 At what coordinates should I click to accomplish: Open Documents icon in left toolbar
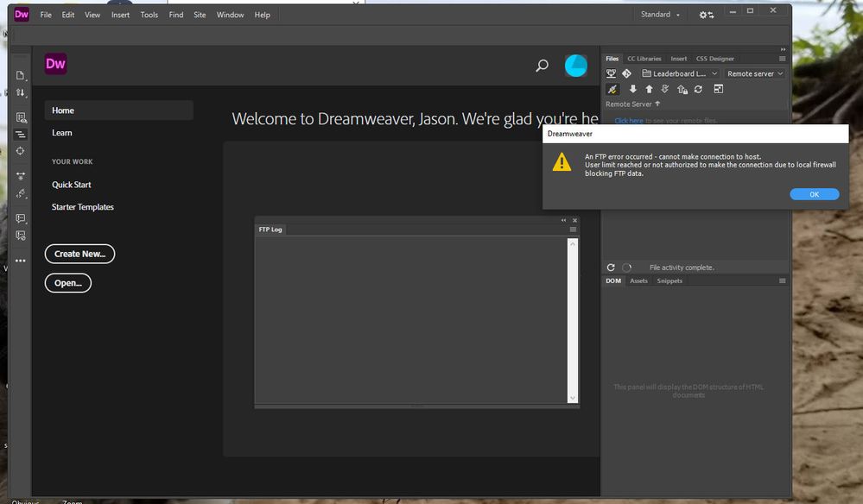21,75
